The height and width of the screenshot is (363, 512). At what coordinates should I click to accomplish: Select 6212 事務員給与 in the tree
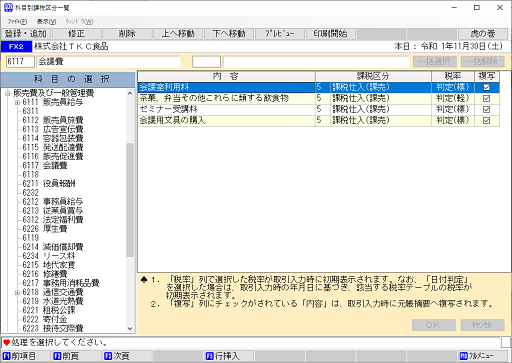[x=53, y=202]
